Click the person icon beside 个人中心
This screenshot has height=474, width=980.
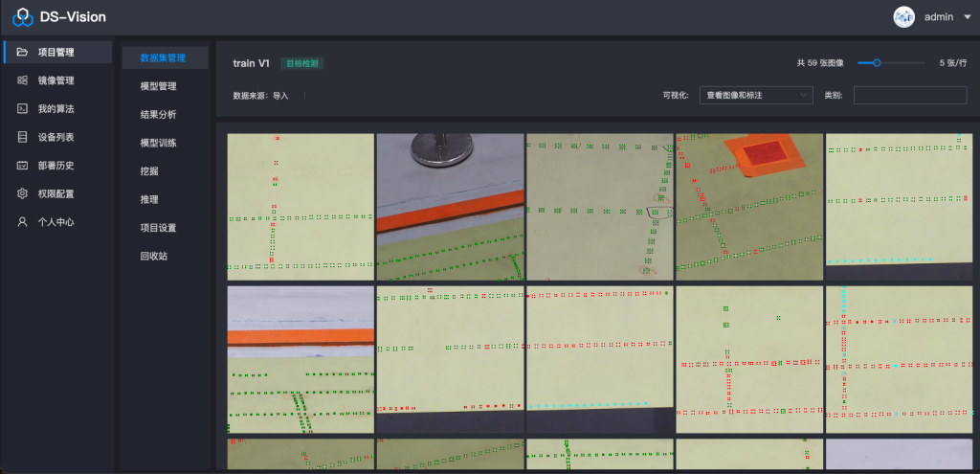[23, 222]
